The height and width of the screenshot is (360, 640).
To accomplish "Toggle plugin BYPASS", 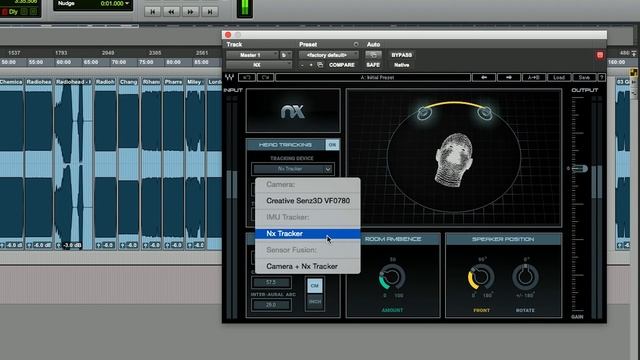I will [x=402, y=55].
